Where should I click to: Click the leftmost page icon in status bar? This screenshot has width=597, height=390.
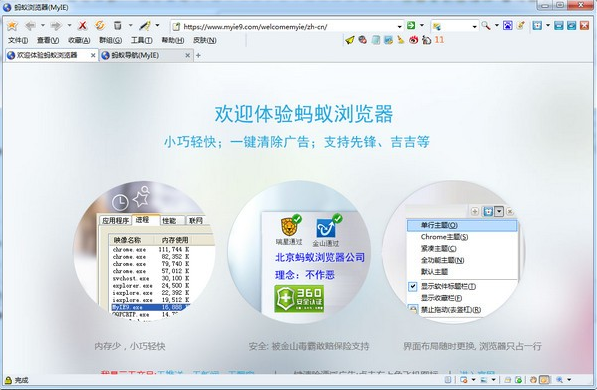click(x=448, y=379)
